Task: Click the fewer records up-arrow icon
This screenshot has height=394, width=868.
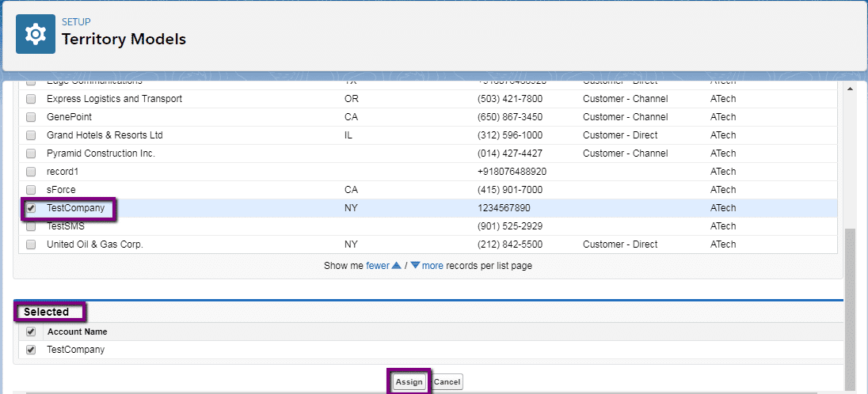Action: (x=397, y=266)
